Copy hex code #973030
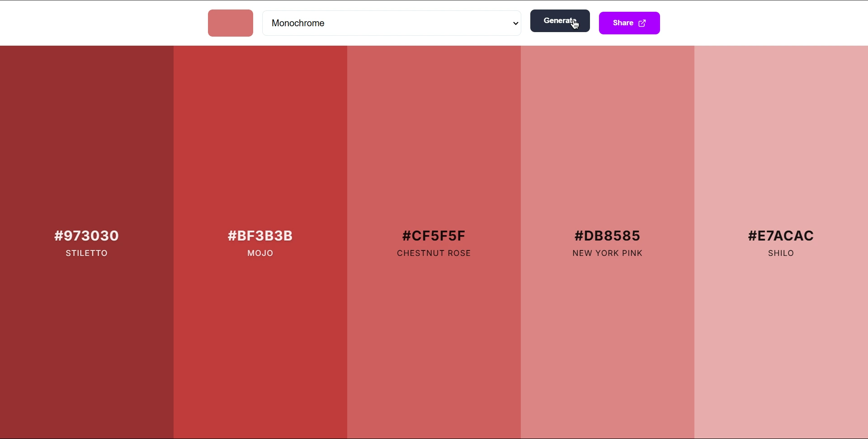This screenshot has height=439, width=868. (86, 236)
